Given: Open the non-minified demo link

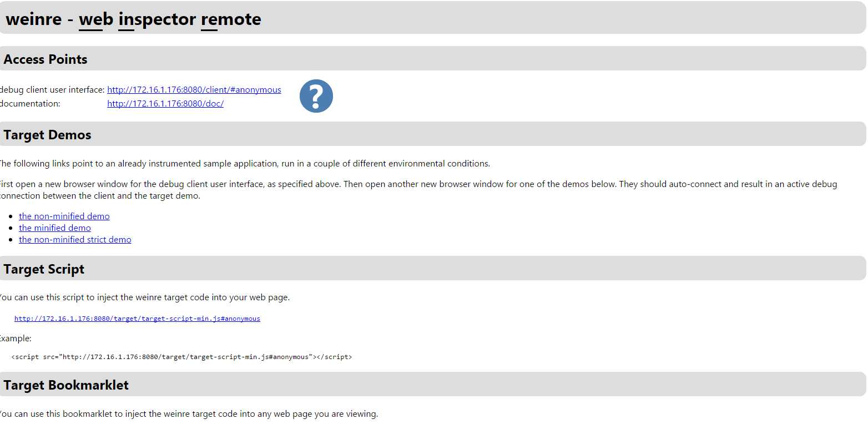Looking at the screenshot, I should coord(64,216).
